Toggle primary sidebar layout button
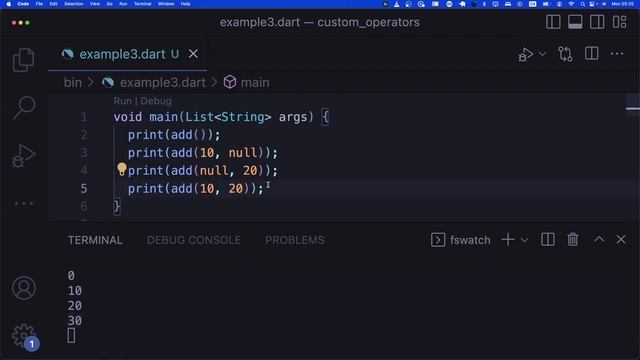The image size is (640, 360). [x=553, y=22]
